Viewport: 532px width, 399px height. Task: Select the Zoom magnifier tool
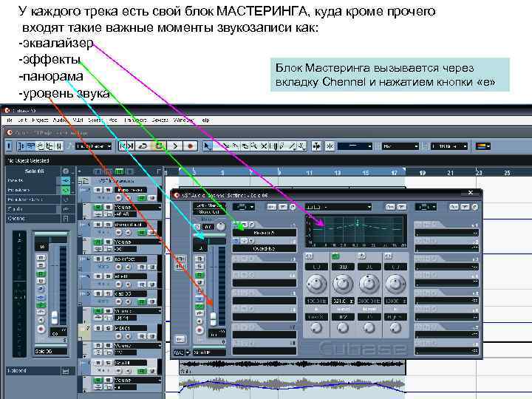[x=253, y=146]
